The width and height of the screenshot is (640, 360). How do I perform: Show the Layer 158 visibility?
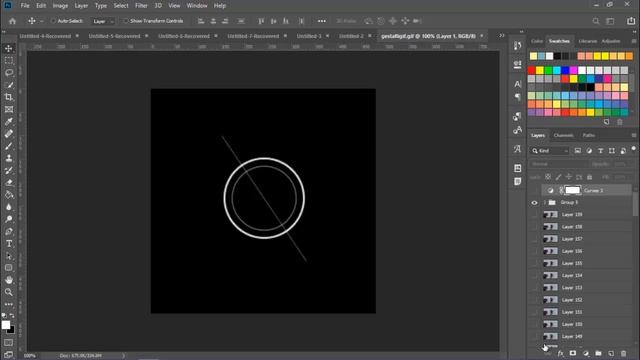pyautogui.click(x=534, y=227)
